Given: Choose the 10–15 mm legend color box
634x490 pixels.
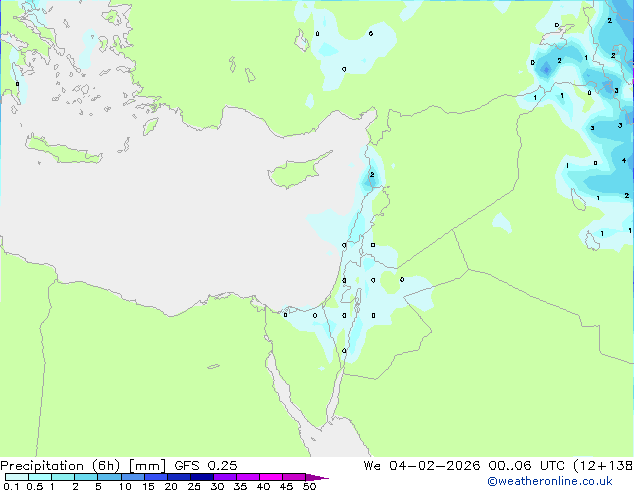Looking at the screenshot, I should pyautogui.click(x=133, y=477).
